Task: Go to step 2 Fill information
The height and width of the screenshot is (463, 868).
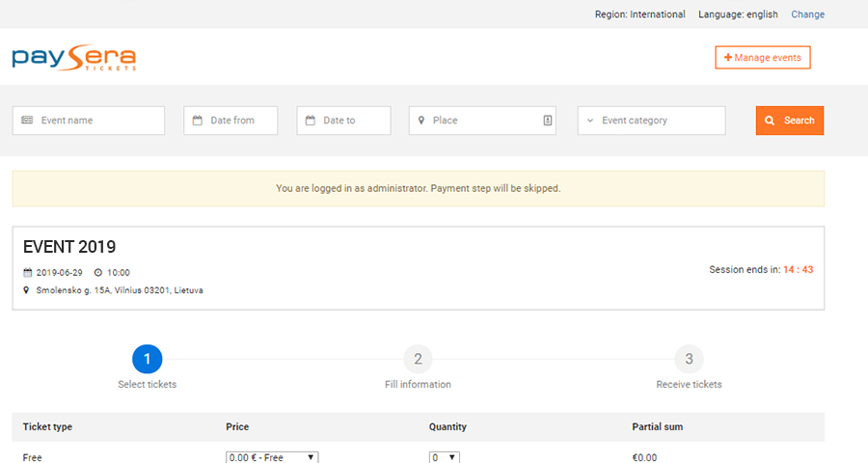Action: coord(418,360)
